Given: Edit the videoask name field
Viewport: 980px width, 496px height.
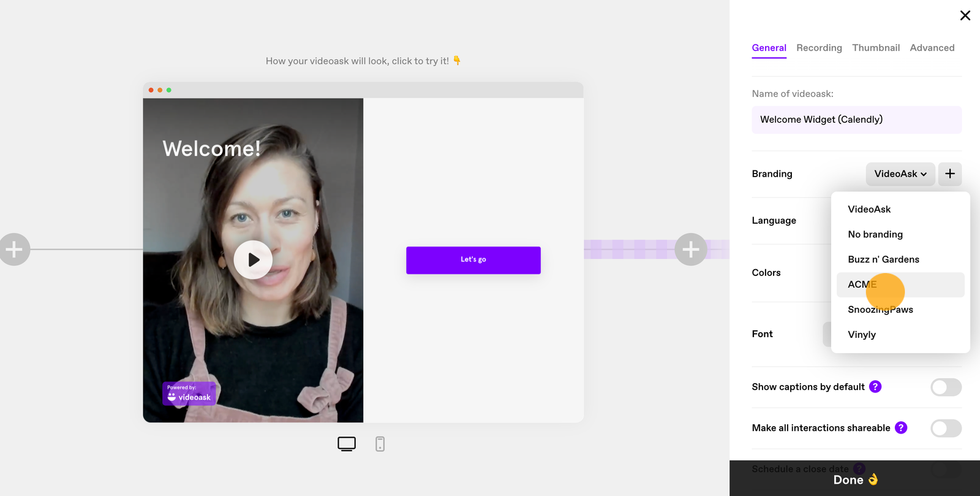Looking at the screenshot, I should point(857,120).
